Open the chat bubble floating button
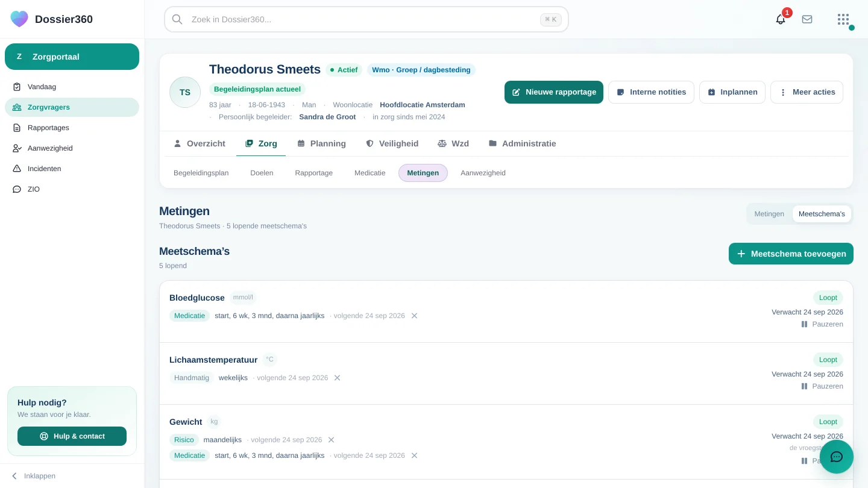868x488 pixels. click(x=837, y=457)
